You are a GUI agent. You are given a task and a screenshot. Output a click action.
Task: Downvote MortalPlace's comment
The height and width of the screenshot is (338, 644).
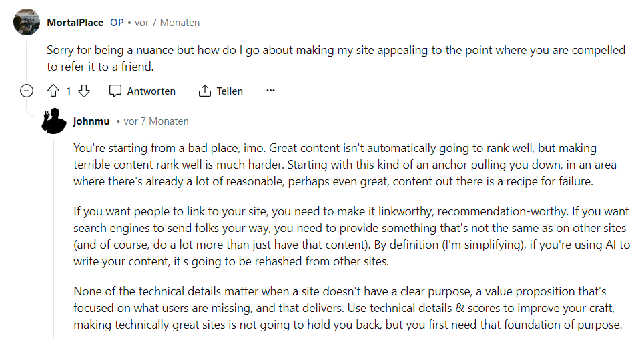tap(84, 91)
